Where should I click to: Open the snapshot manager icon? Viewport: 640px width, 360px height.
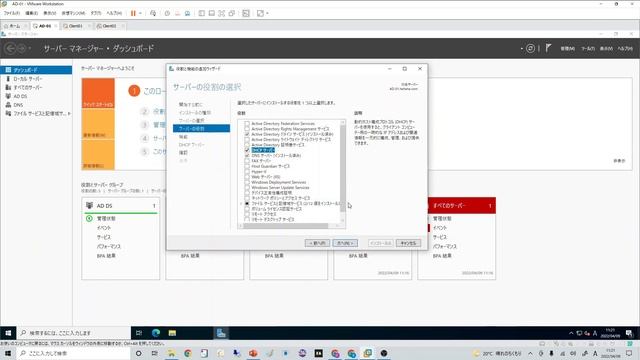pos(187,13)
